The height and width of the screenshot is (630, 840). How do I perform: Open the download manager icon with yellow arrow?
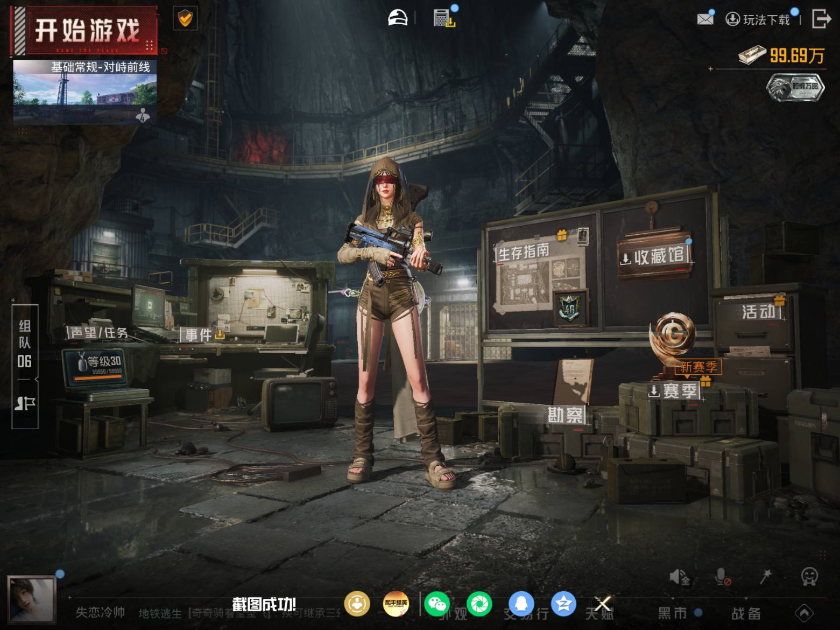[444, 18]
